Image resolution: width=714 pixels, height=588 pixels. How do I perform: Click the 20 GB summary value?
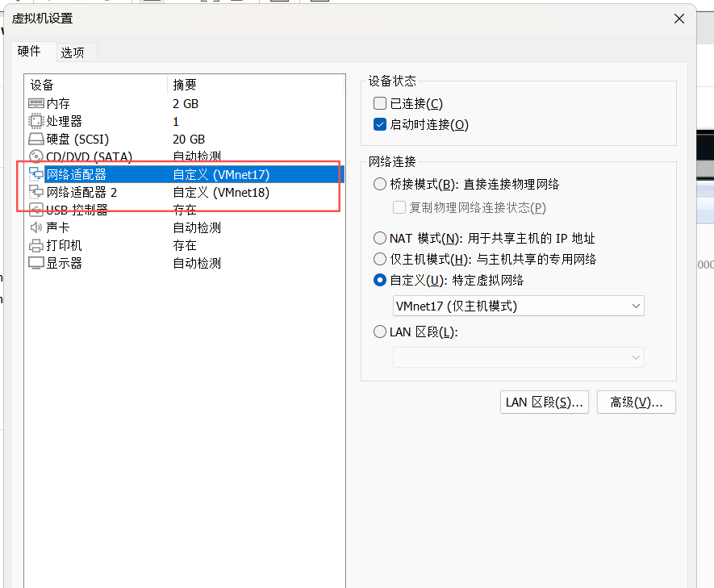pos(189,140)
